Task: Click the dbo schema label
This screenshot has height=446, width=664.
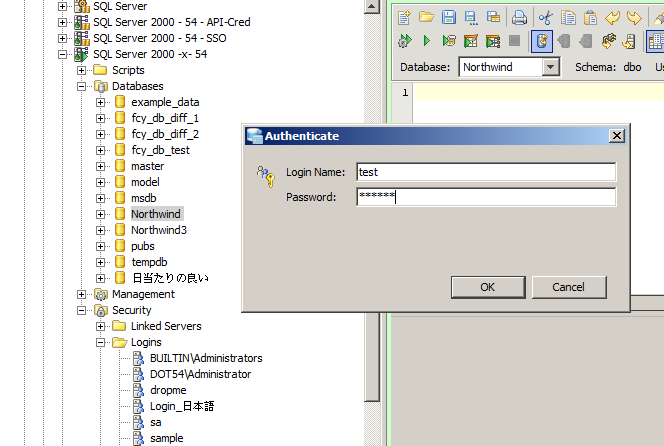Action: click(632, 67)
